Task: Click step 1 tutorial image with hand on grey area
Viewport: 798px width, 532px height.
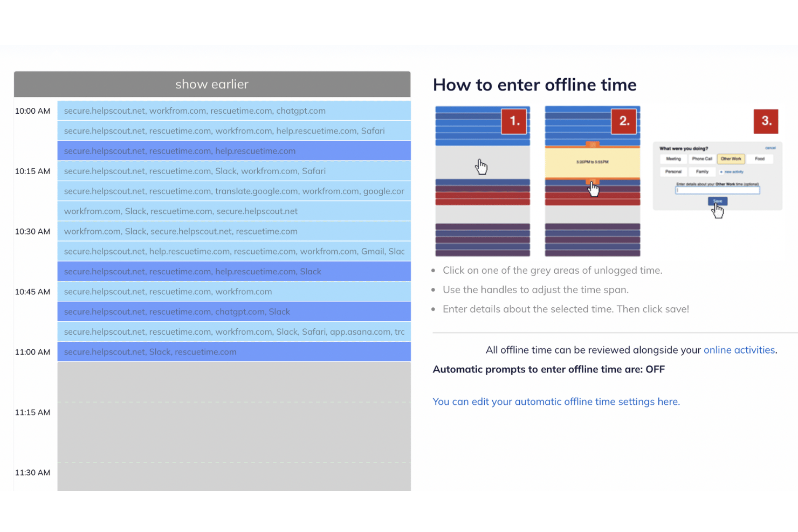Action: pyautogui.click(x=483, y=181)
